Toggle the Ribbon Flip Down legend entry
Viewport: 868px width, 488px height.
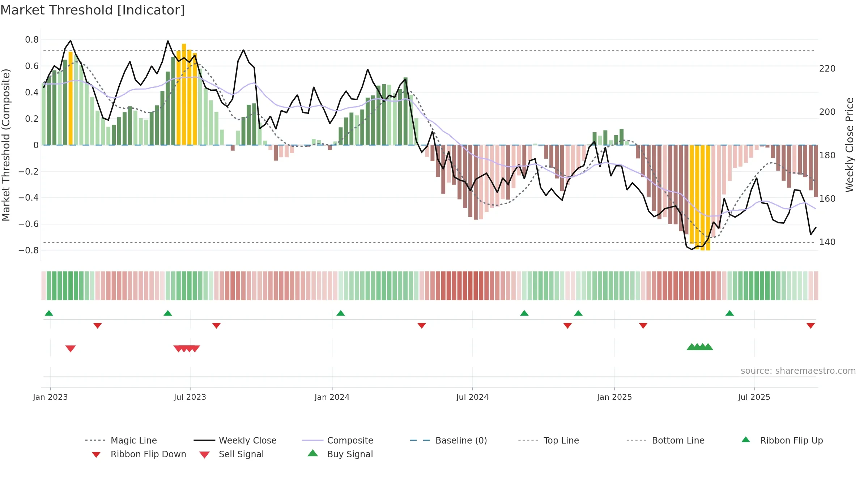coord(139,454)
